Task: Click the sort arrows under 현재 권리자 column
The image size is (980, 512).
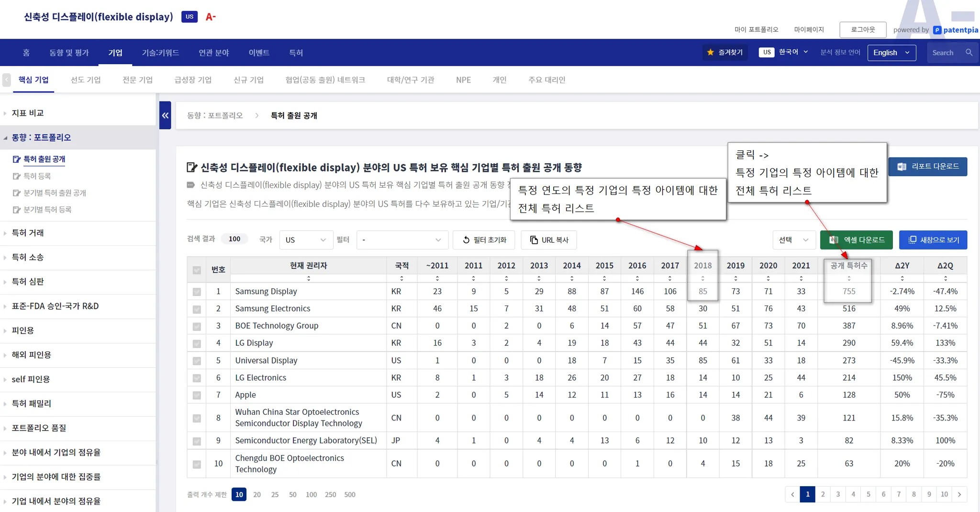Action: click(309, 278)
